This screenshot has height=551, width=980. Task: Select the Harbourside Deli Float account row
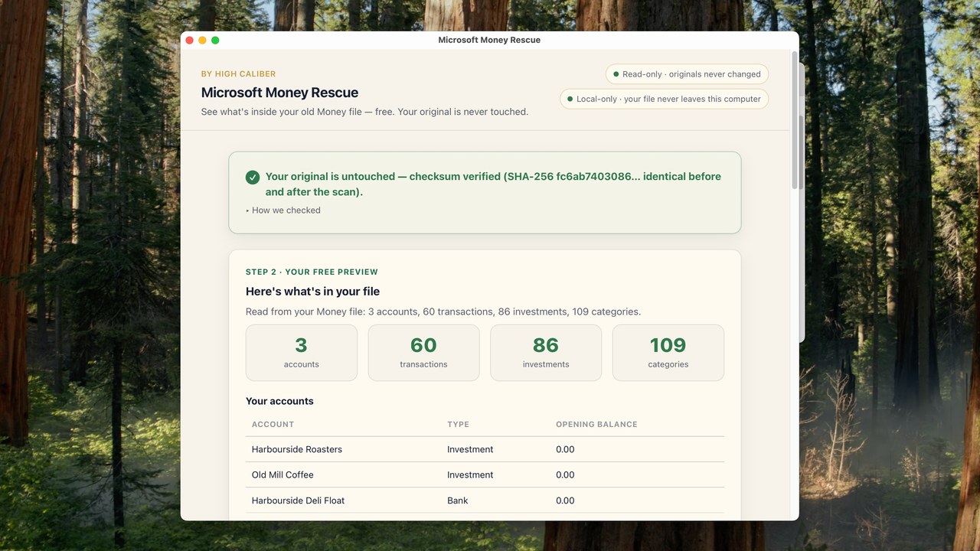[485, 500]
